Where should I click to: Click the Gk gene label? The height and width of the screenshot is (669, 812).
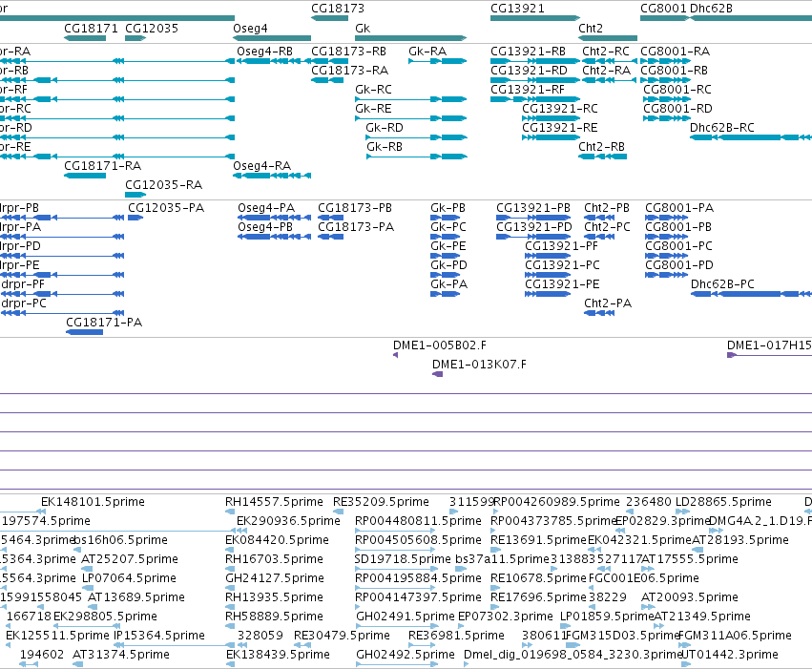coord(363,29)
